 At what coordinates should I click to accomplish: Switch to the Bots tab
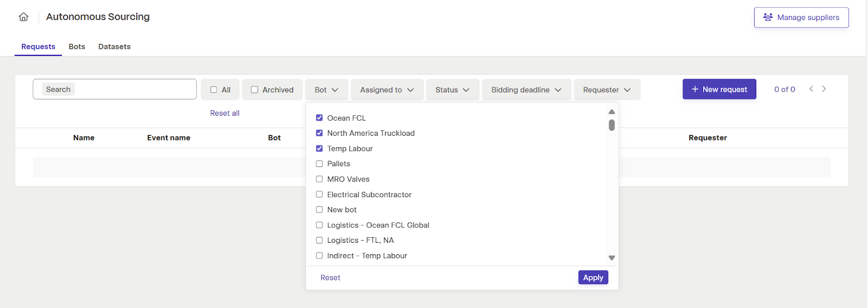click(x=77, y=47)
